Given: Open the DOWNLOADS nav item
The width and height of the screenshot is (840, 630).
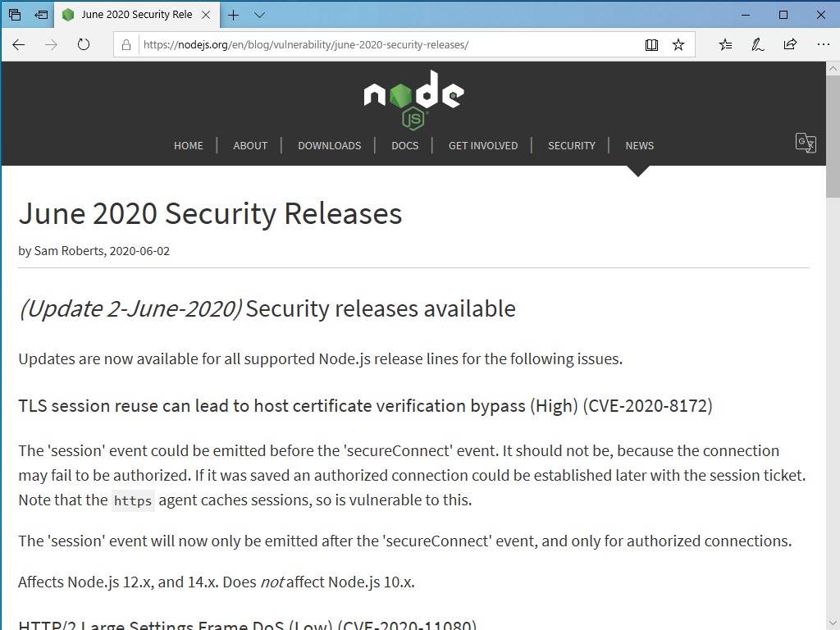Looking at the screenshot, I should pos(329,145).
